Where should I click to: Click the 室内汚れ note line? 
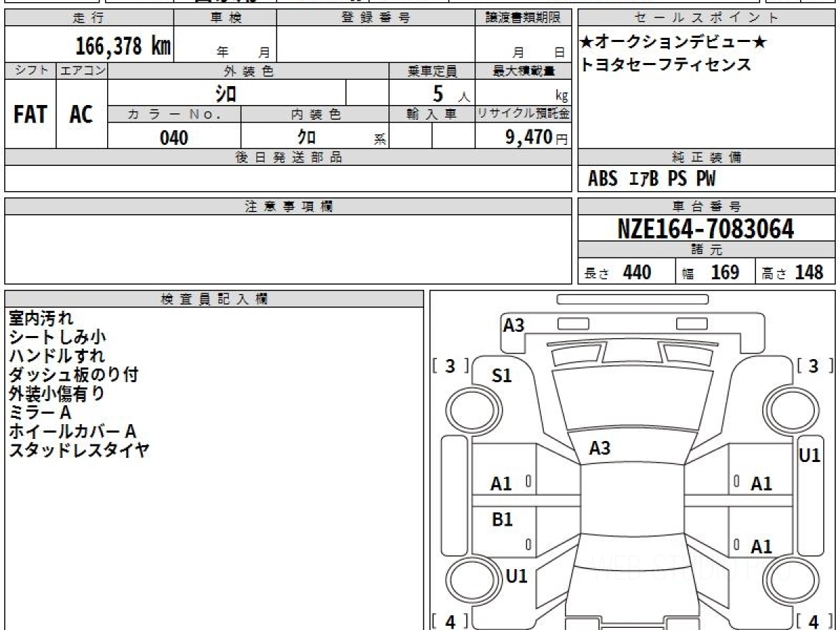click(41, 318)
